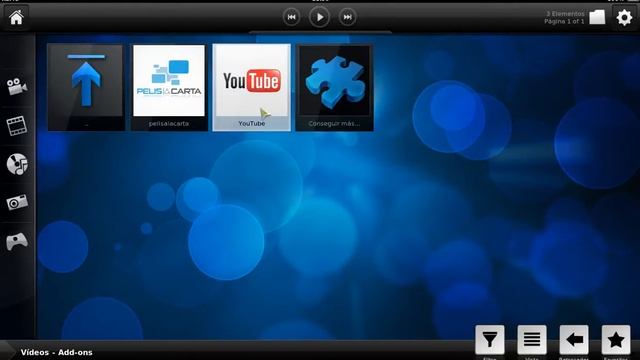Change view with the list icon
Screen dimensions: 640x360
point(532,340)
